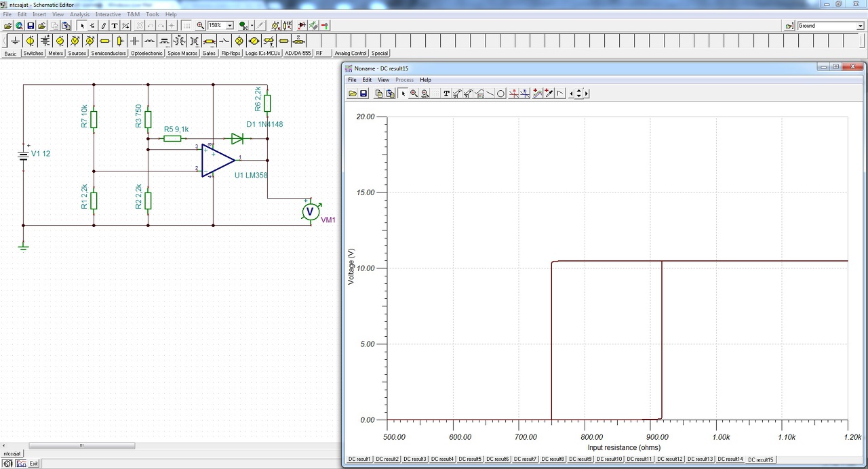
Task: Open the DC result8 tab
Action: click(x=553, y=459)
